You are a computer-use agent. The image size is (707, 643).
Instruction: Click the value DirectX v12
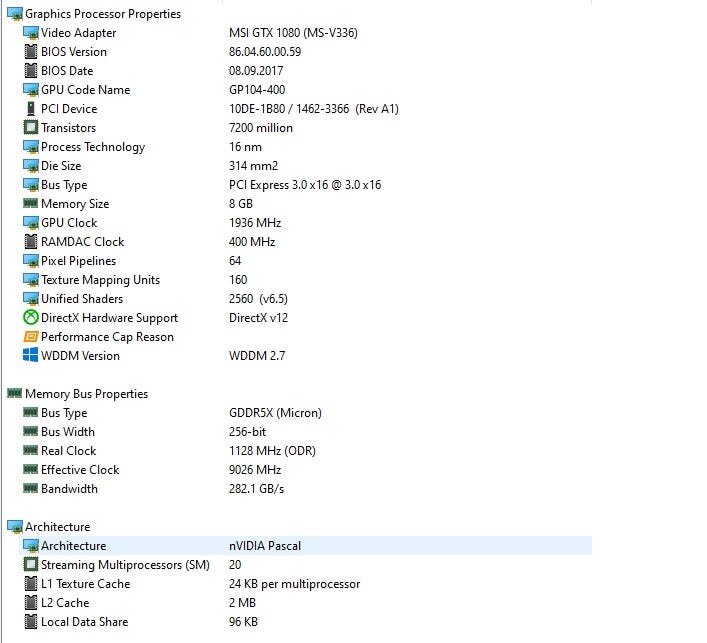coord(258,318)
